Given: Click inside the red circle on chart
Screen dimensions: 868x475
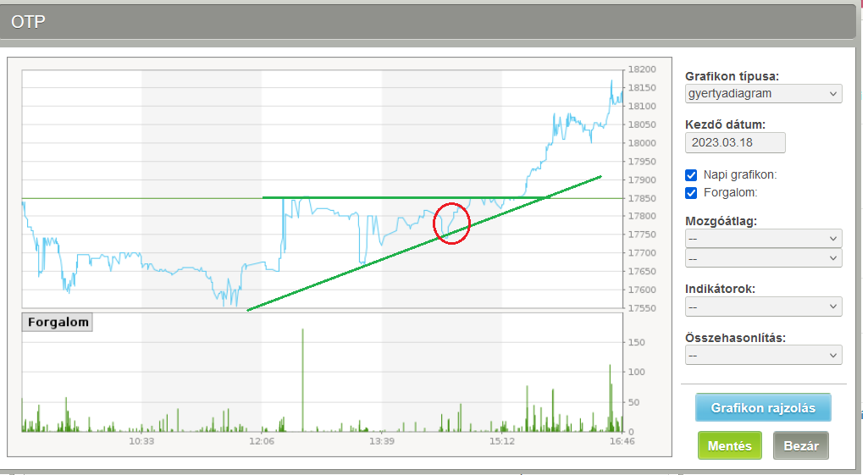Looking at the screenshot, I should coord(451,224).
